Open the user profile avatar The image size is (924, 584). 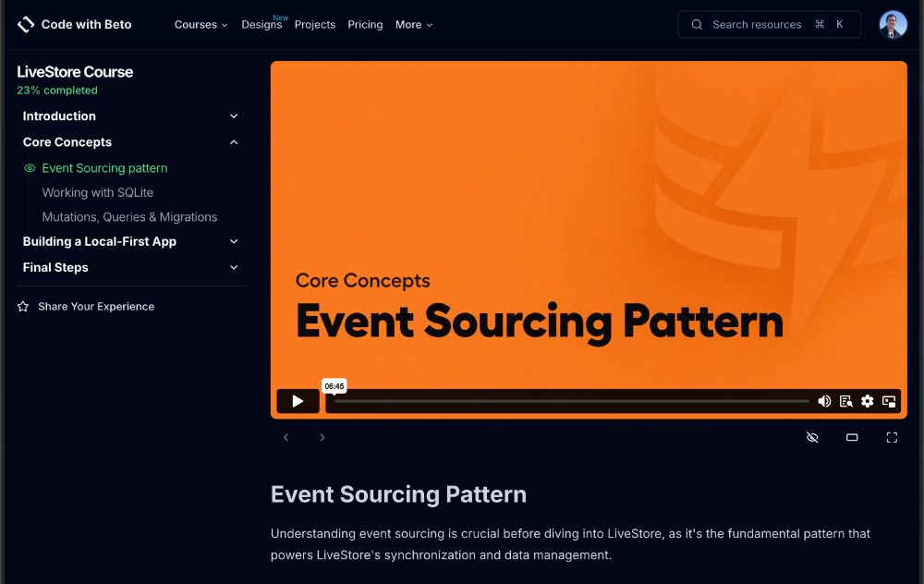pyautogui.click(x=893, y=24)
